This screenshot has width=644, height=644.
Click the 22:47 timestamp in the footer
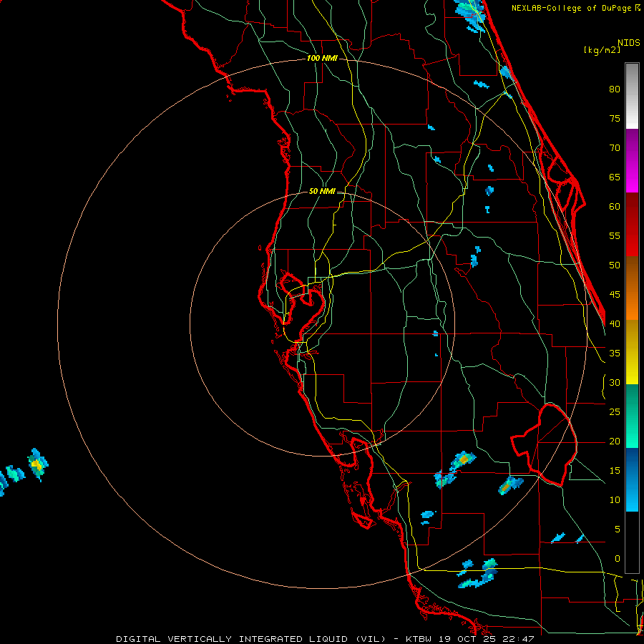pyautogui.click(x=517, y=639)
